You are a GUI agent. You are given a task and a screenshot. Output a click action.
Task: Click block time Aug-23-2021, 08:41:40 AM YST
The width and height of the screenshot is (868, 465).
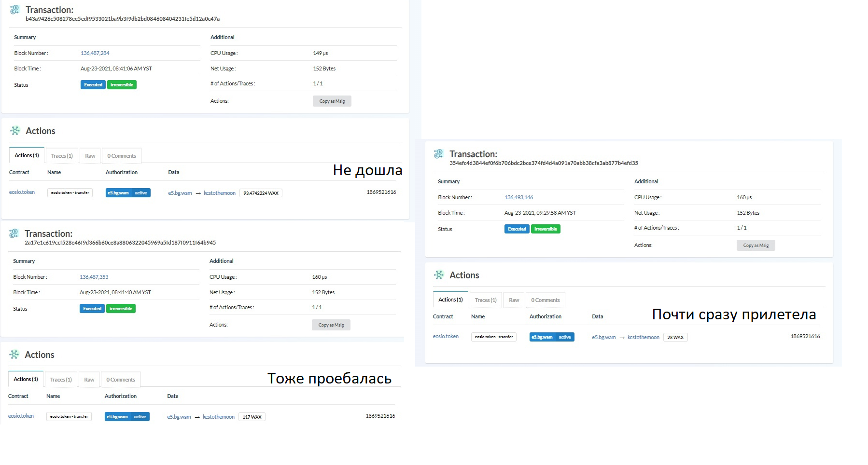tap(115, 292)
